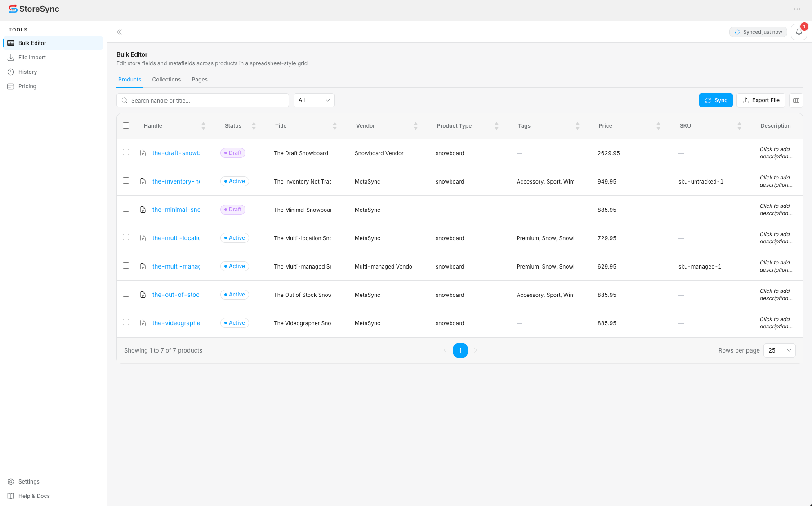Collapse the sidebar with double-chevron icon

tap(119, 32)
